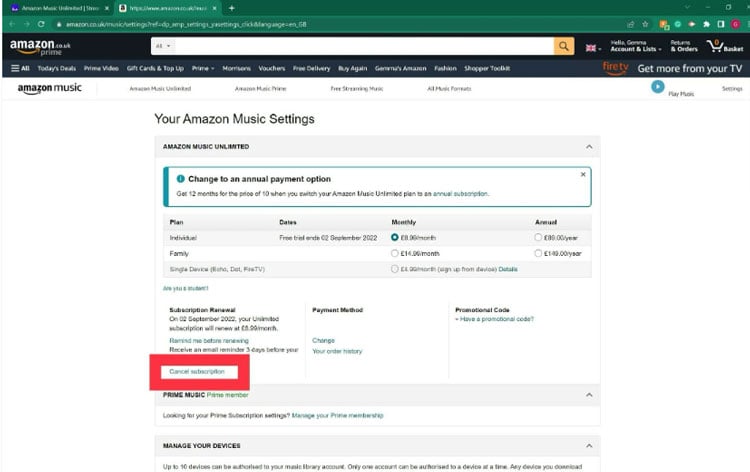Viewport: 750px width, 472px height.
Task: Open a new browser tab
Action: 232,8
